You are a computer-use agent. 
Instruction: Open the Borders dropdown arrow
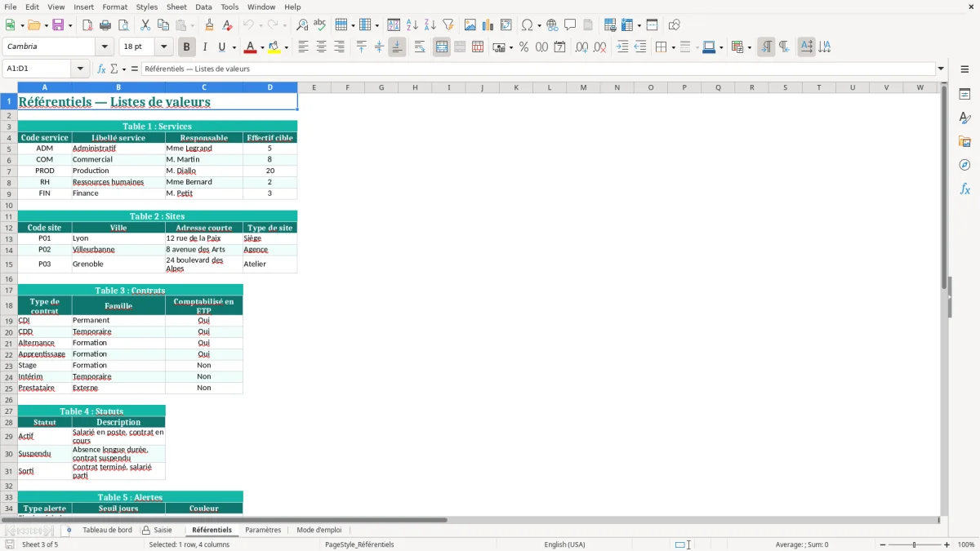[x=673, y=47]
